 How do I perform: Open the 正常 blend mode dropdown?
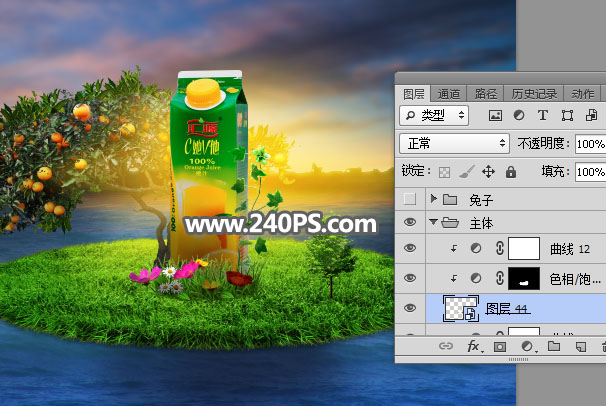454,144
